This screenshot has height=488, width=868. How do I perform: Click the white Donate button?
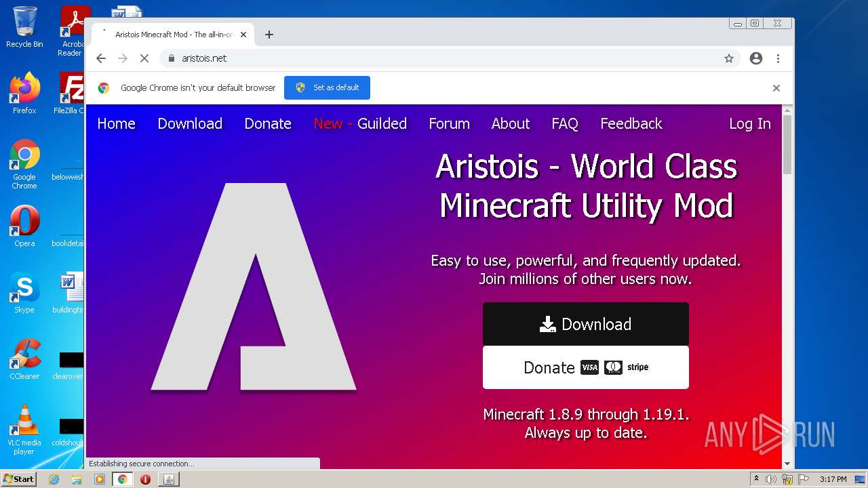coord(586,367)
